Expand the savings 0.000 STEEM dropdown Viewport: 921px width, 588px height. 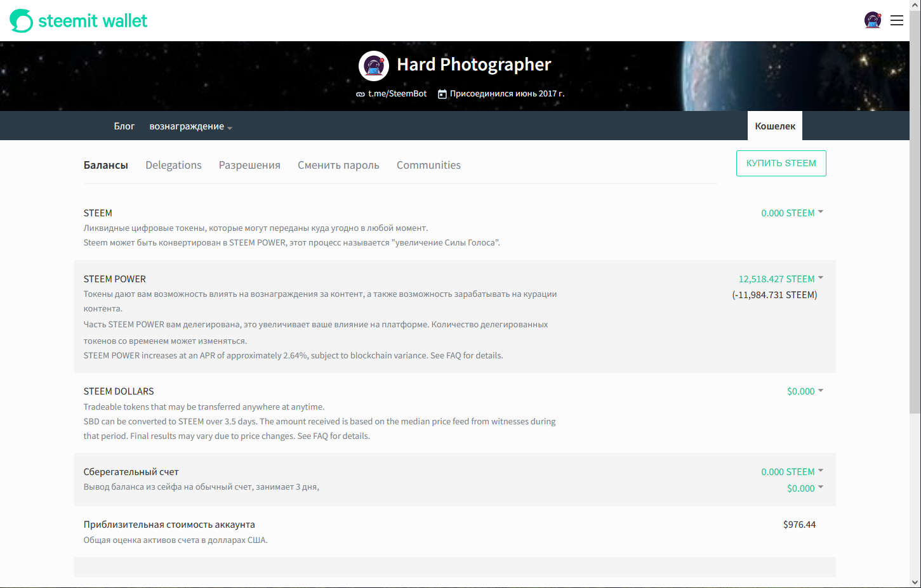click(792, 472)
